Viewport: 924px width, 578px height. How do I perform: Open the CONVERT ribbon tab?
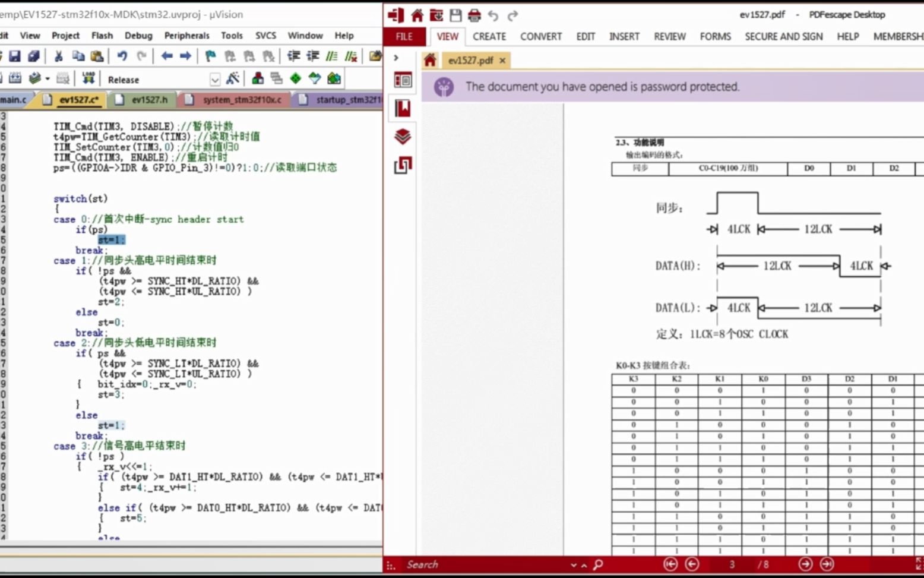coord(541,36)
